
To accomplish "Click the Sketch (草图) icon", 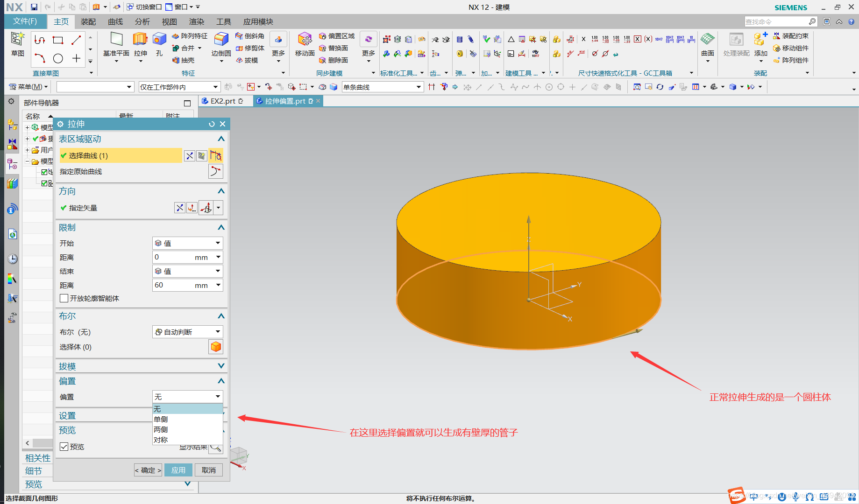I will click(x=18, y=45).
